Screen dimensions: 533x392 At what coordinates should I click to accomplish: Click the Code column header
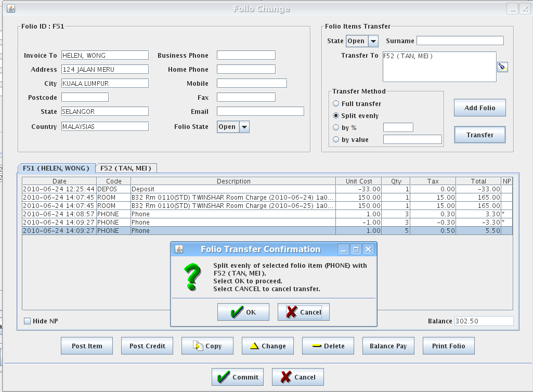click(113, 181)
